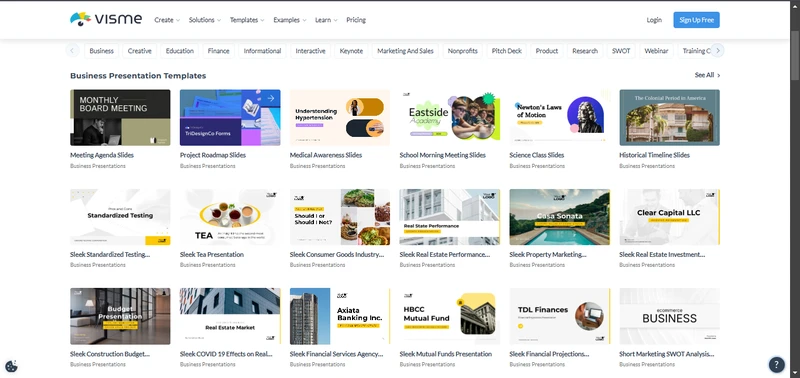Click Historical Timeline Slides title
The image size is (800, 378).
click(654, 155)
